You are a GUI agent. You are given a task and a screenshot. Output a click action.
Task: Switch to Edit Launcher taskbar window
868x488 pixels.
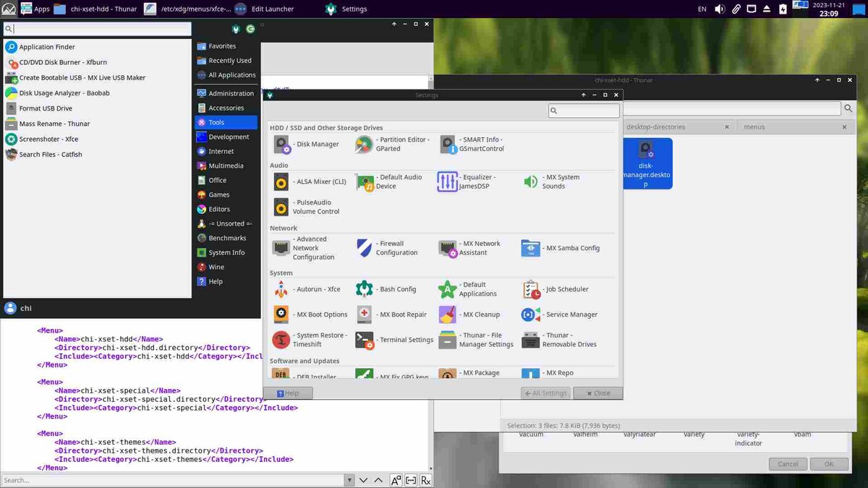tap(265, 9)
